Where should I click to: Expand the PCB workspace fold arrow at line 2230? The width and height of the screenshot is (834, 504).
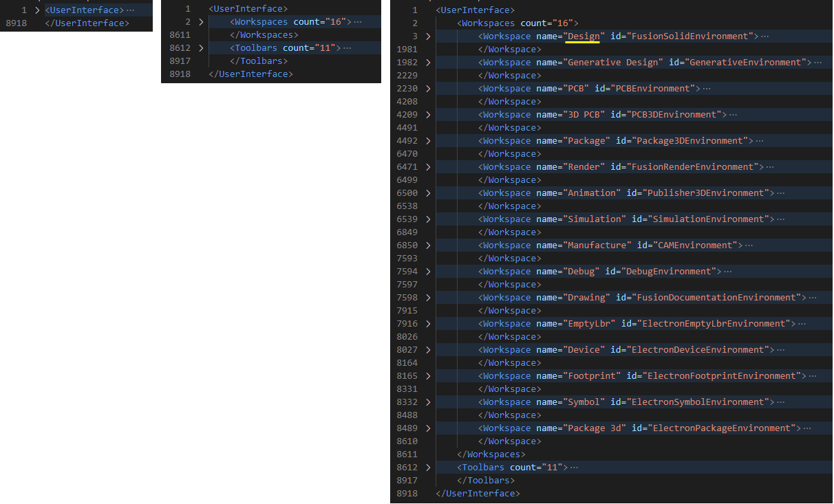click(x=427, y=89)
